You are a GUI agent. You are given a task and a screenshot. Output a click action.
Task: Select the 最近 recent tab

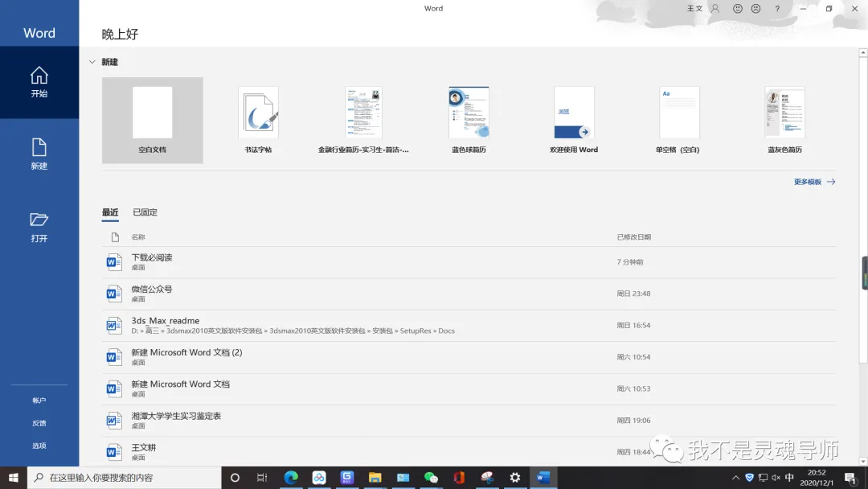[110, 212]
